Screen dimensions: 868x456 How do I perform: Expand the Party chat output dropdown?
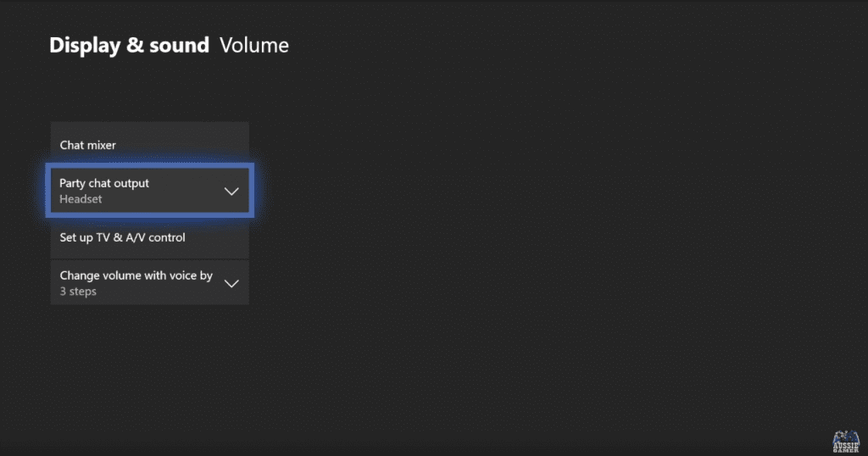click(149, 191)
